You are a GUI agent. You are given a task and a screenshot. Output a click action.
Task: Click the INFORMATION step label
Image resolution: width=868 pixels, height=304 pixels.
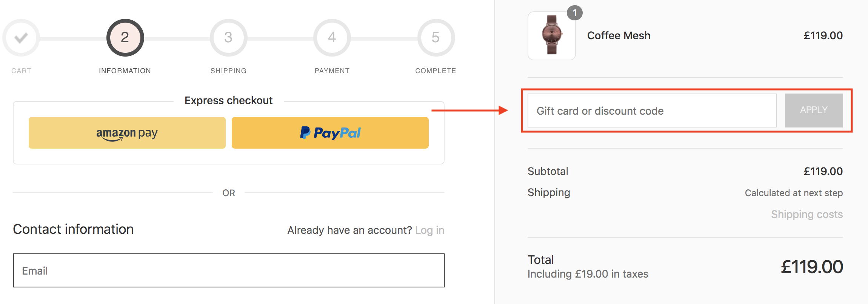[125, 71]
